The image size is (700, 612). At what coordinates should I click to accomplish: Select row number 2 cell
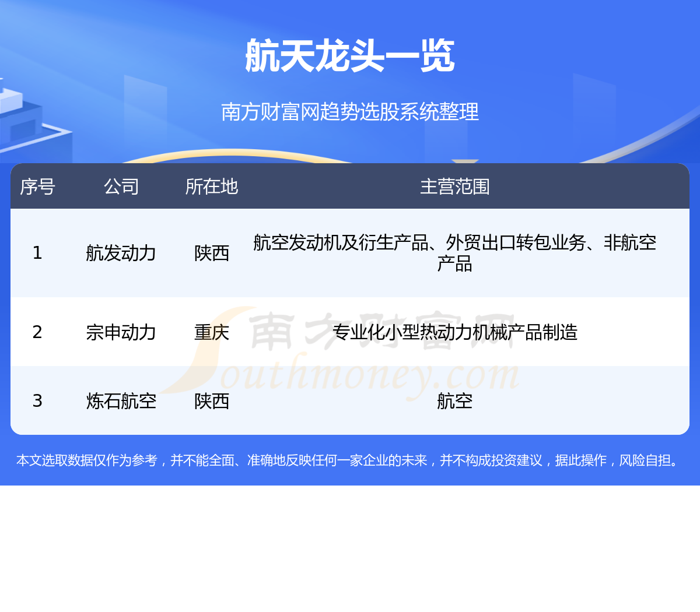[37, 332]
